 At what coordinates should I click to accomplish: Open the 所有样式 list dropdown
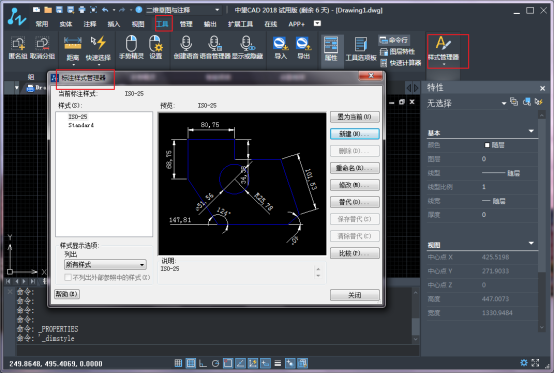105,265
